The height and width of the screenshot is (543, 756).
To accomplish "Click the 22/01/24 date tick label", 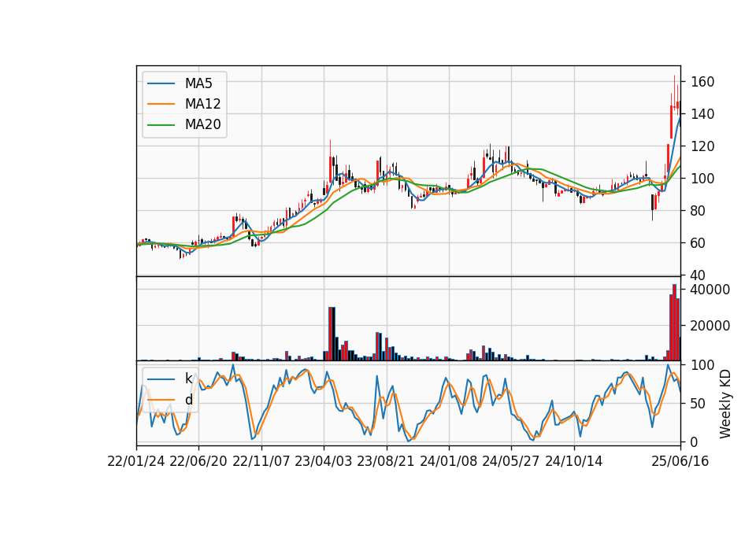I will tap(136, 462).
